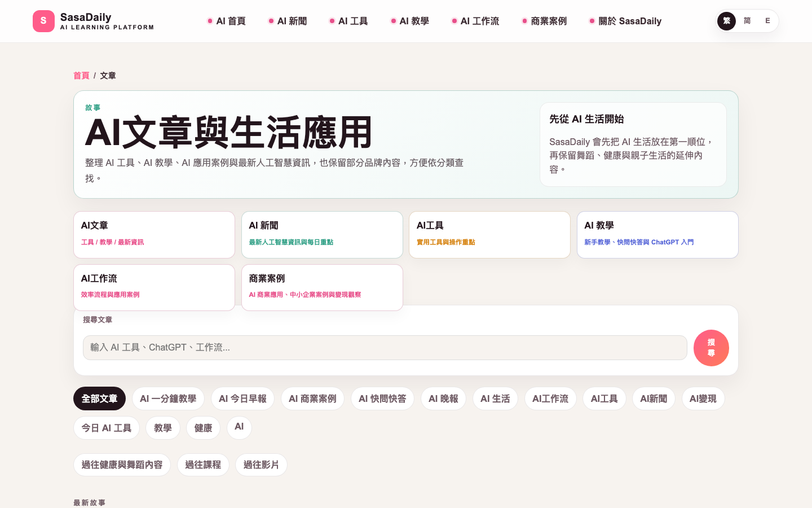Switch language to Traditional Chinese (繁)
812x508 pixels.
[726, 21]
